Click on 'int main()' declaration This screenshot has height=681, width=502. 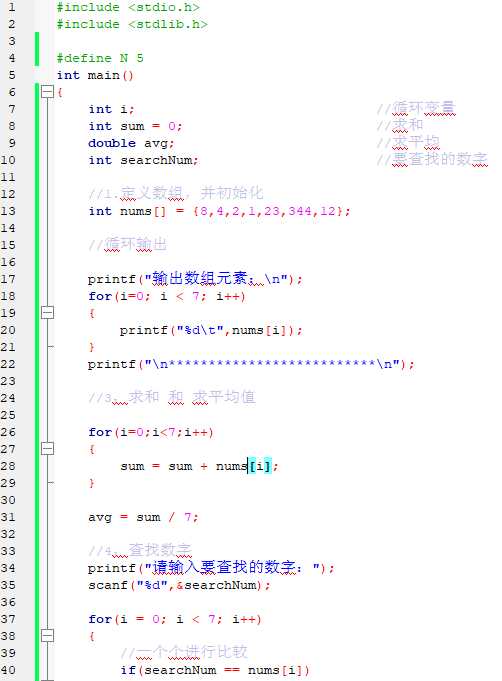coord(95,75)
